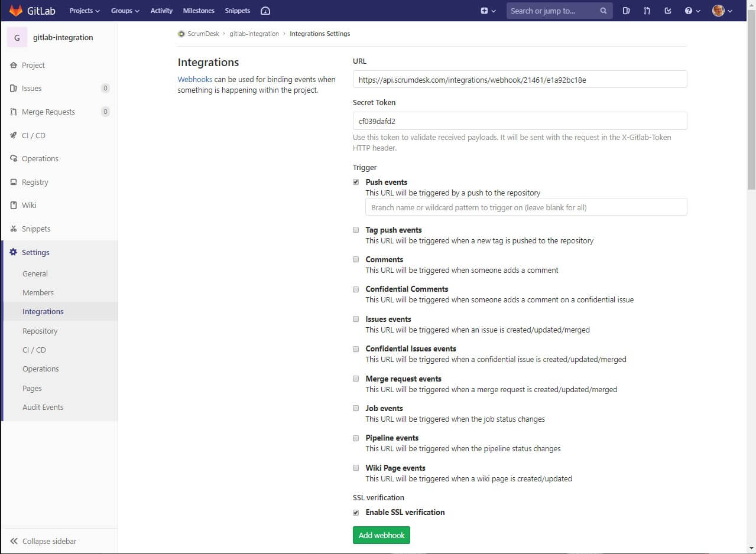This screenshot has width=756, height=554.
Task: Check Merge request events checkbox
Action: point(356,379)
